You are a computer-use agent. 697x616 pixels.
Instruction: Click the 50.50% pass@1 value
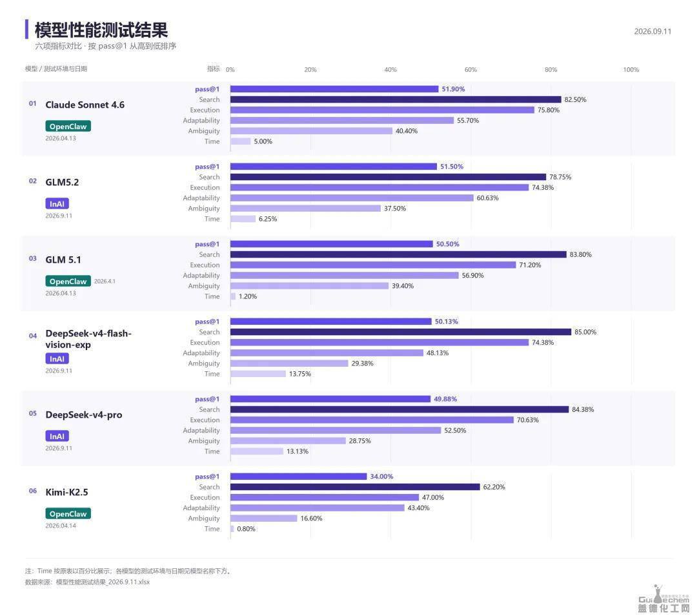click(x=448, y=243)
